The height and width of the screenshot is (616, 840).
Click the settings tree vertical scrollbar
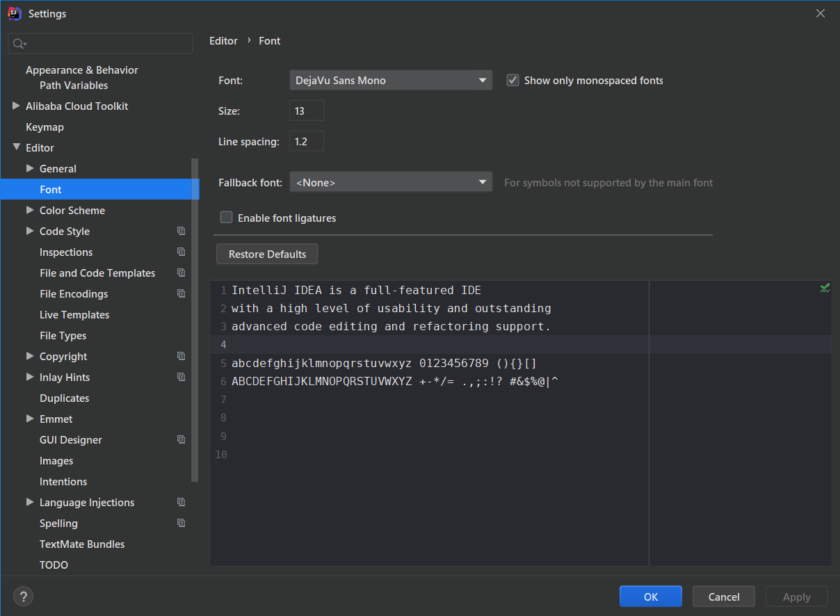[195, 320]
